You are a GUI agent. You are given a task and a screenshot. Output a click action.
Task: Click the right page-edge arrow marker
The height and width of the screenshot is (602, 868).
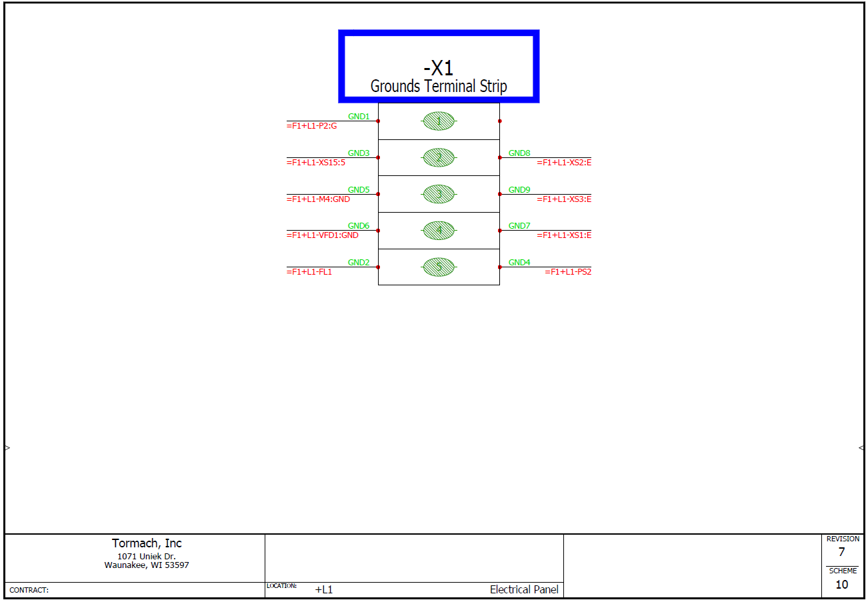click(861, 448)
